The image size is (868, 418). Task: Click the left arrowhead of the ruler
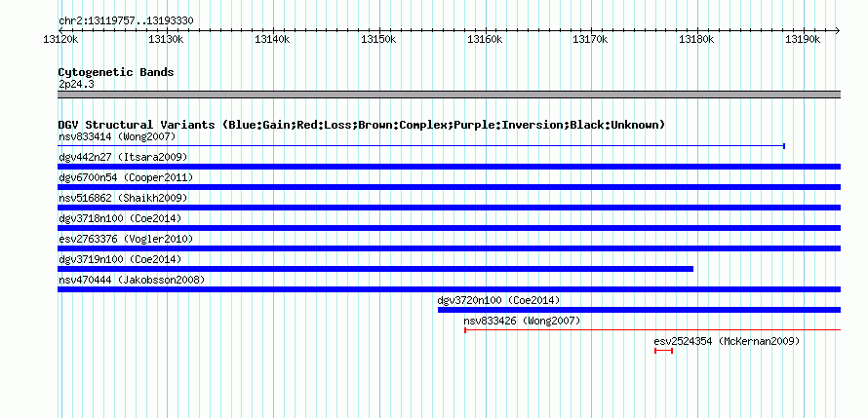[60, 30]
